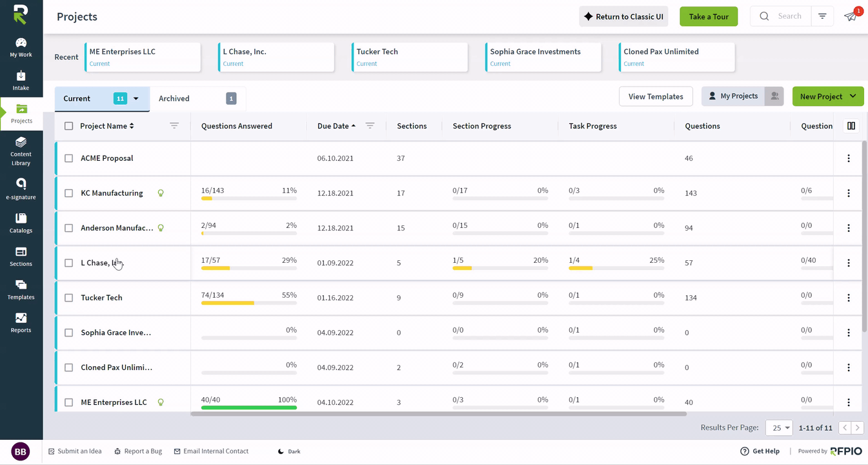Open three-dot menu for Anderson Manufacturing row
Screen dimensions: 868x465
click(849, 228)
